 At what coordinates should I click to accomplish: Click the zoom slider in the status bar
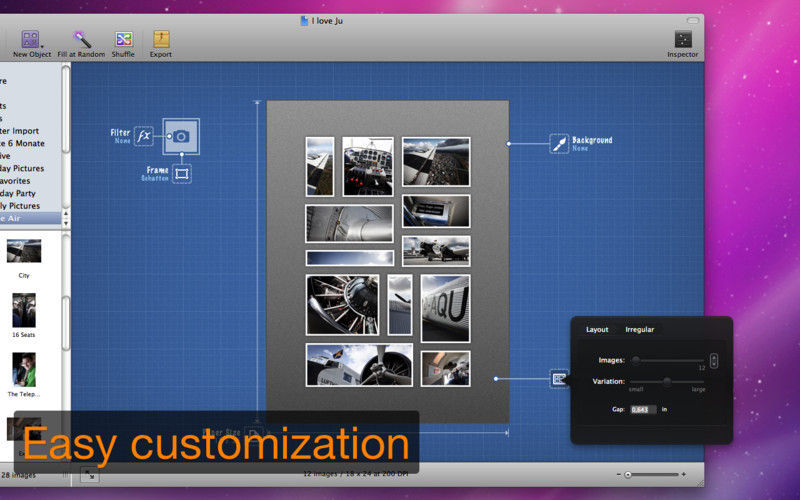[x=651, y=474]
